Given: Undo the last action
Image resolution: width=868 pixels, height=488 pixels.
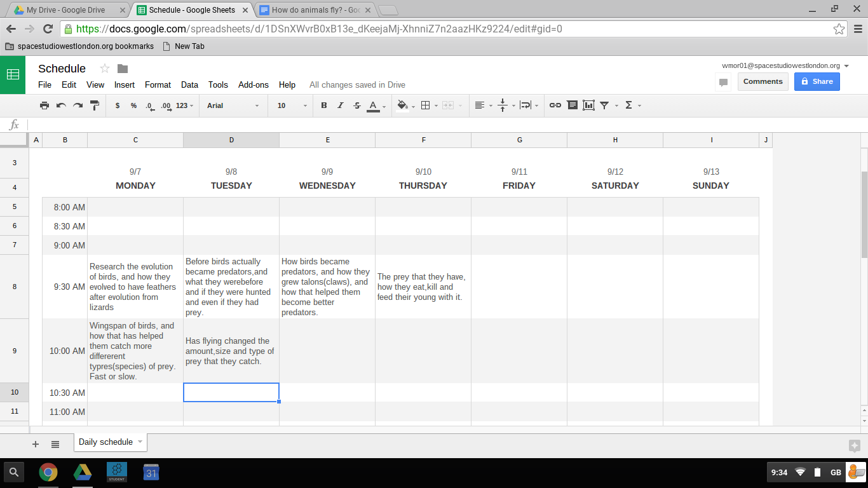Looking at the screenshot, I should click(61, 105).
